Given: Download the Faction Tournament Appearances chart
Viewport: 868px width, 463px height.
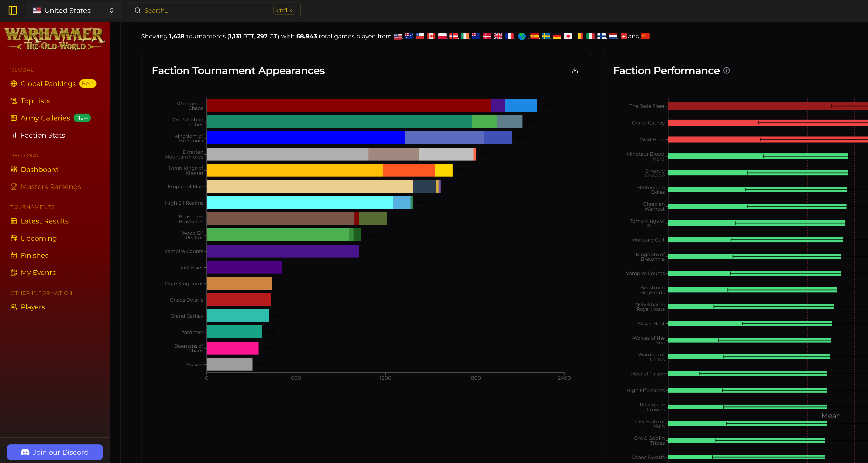Looking at the screenshot, I should click(575, 70).
